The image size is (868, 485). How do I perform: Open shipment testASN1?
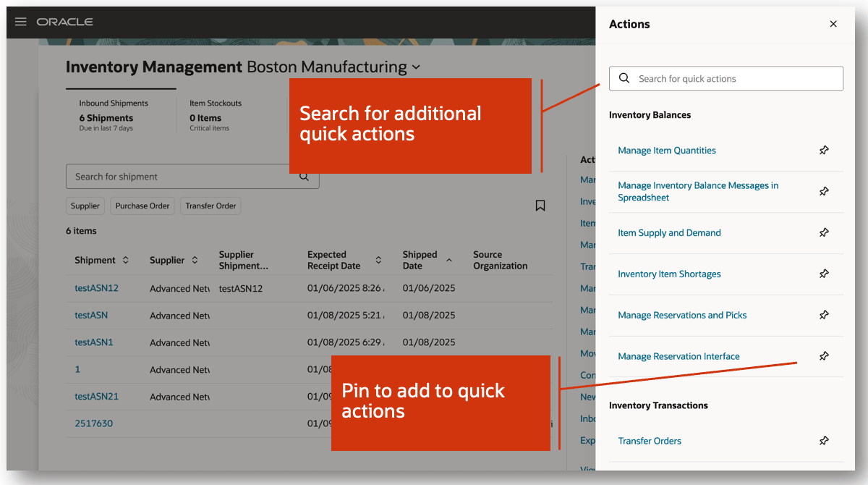(94, 342)
